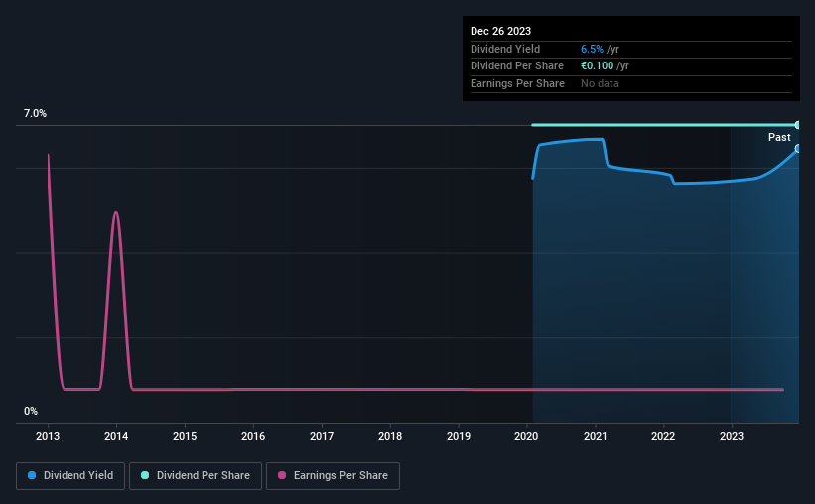Select the 2015 x-axis label

tap(185, 436)
